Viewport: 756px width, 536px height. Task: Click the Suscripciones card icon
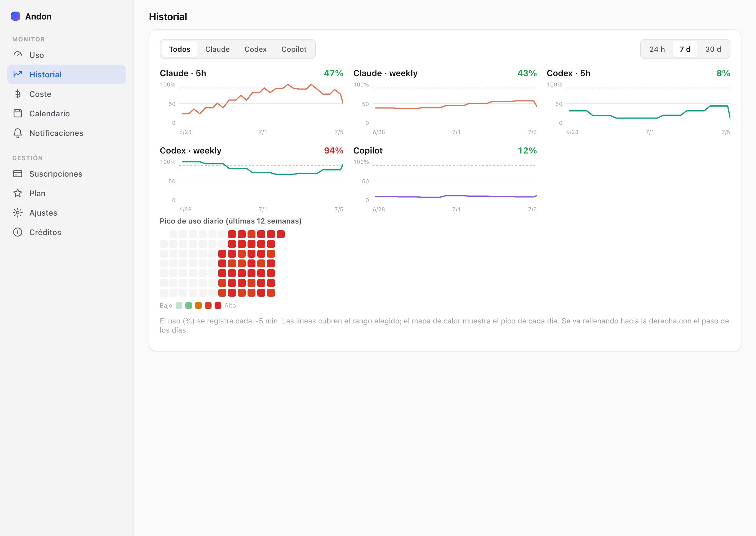(17, 174)
